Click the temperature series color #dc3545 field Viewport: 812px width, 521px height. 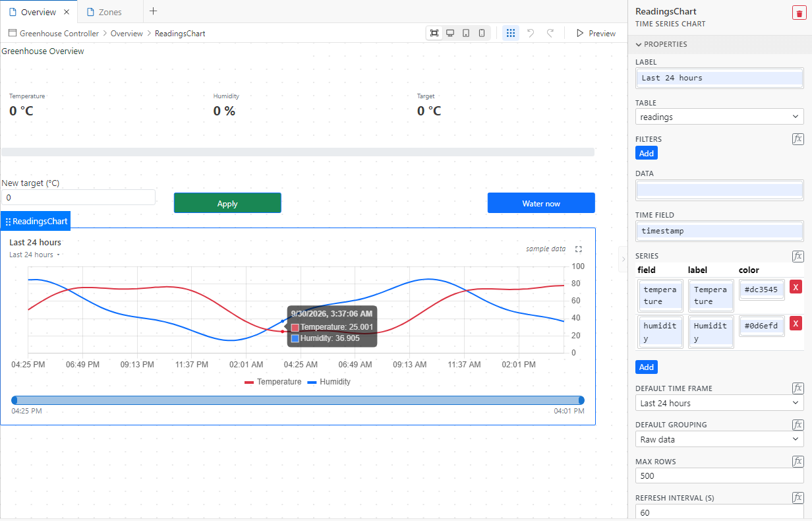tap(762, 290)
